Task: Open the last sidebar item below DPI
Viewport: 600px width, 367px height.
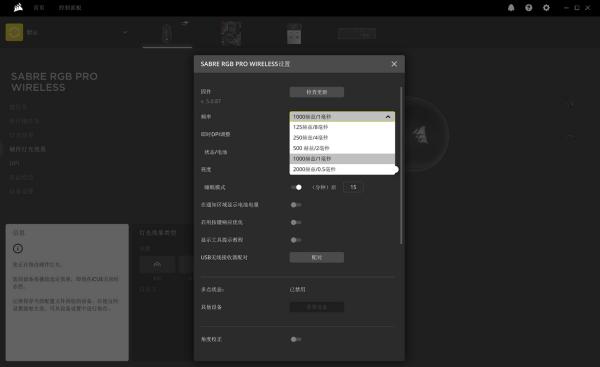Action: (21, 191)
